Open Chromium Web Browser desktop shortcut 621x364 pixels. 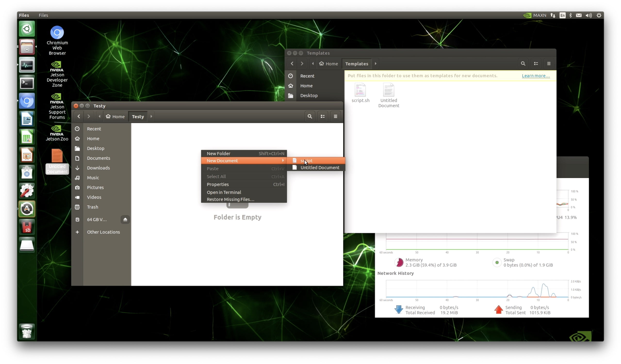(x=57, y=32)
